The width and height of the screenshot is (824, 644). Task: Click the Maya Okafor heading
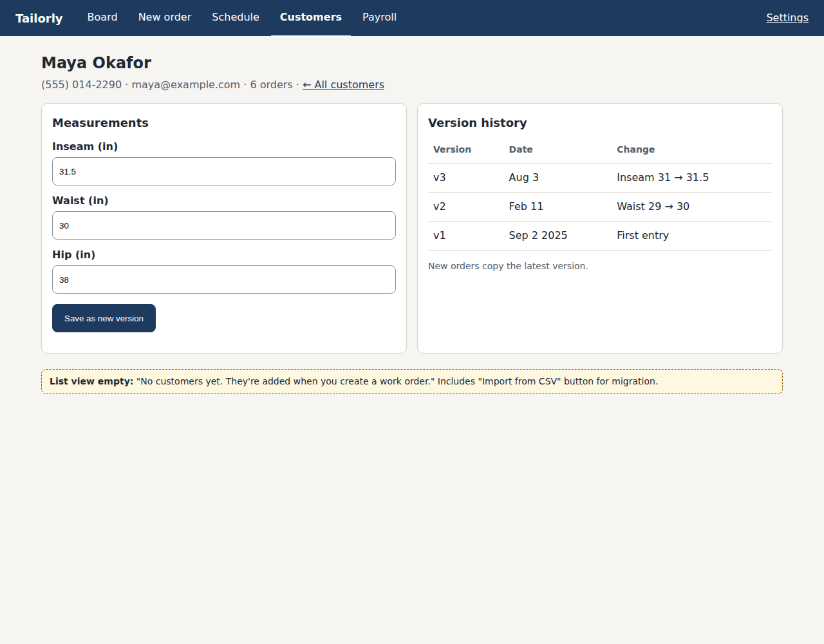point(97,62)
